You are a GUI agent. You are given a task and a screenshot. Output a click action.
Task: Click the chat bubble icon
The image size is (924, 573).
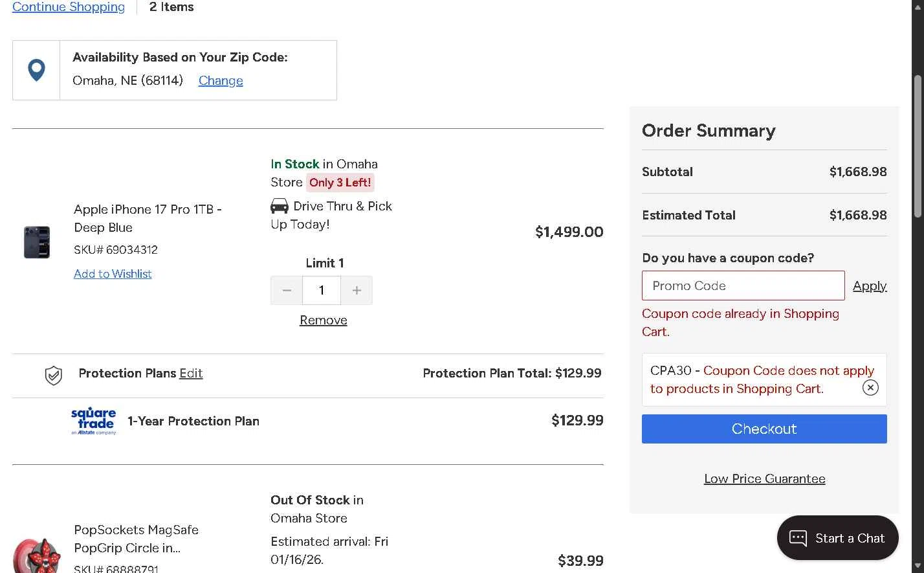[x=798, y=538]
